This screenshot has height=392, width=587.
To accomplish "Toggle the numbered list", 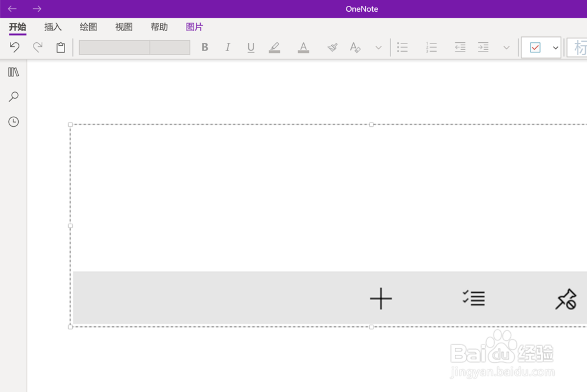I will [431, 47].
